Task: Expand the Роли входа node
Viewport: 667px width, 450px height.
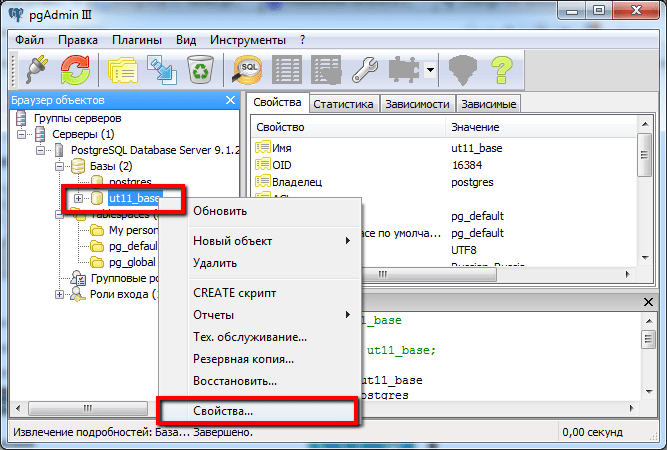Action: (60, 294)
